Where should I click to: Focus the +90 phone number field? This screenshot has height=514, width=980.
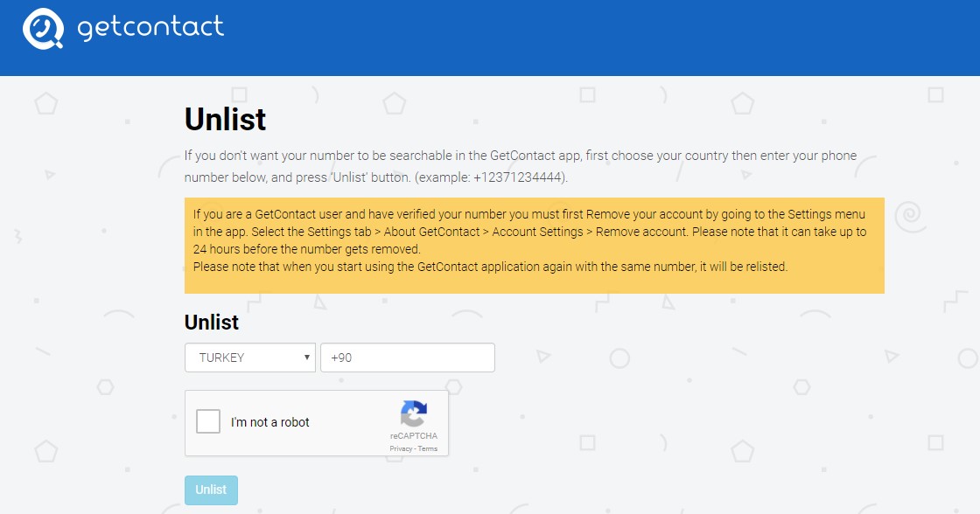pos(408,358)
